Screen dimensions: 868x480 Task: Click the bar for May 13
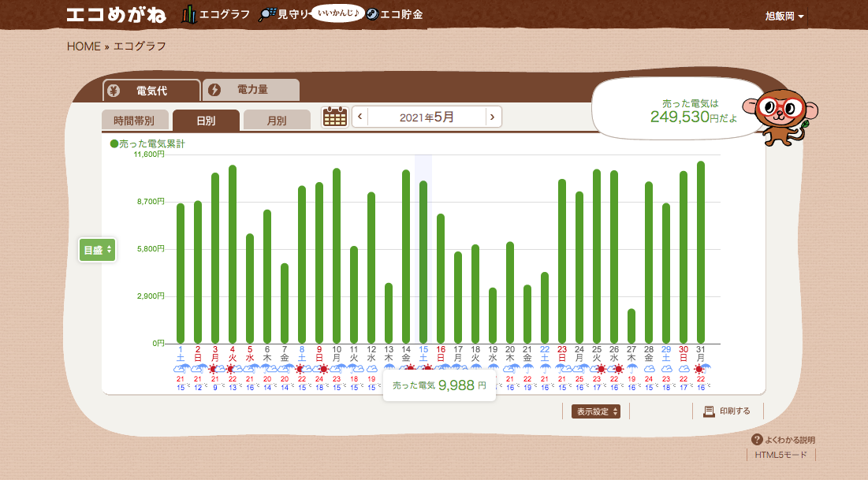point(389,314)
